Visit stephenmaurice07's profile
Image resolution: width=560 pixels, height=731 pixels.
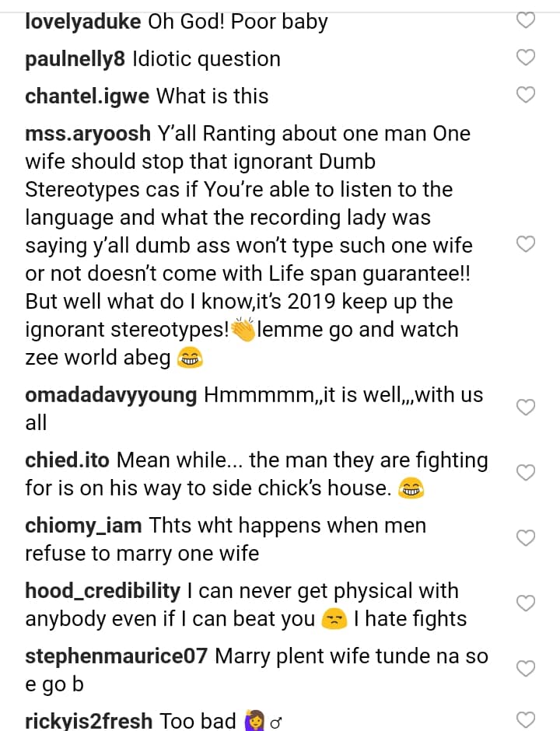coord(117,656)
